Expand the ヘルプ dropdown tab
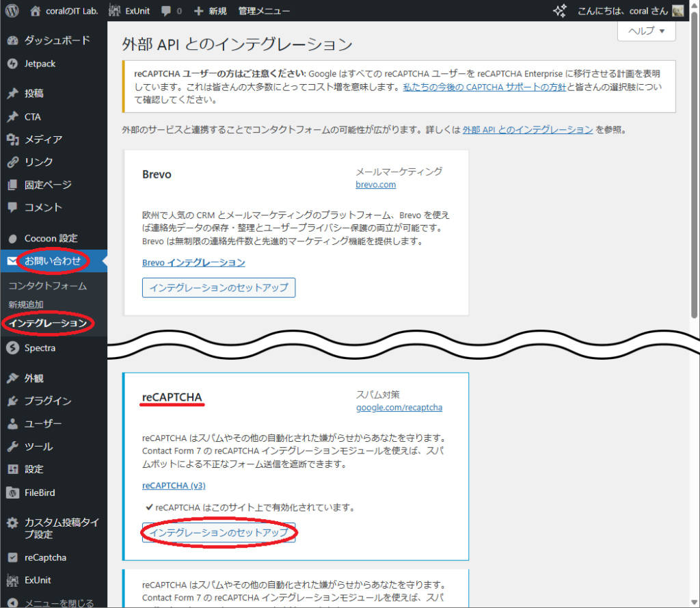 pyautogui.click(x=647, y=31)
